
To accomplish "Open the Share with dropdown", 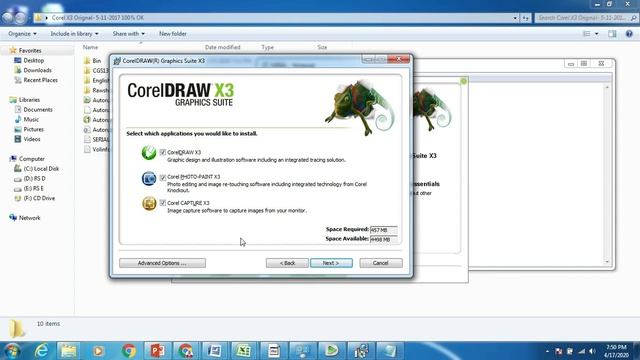I will pyautogui.click(x=129, y=33).
